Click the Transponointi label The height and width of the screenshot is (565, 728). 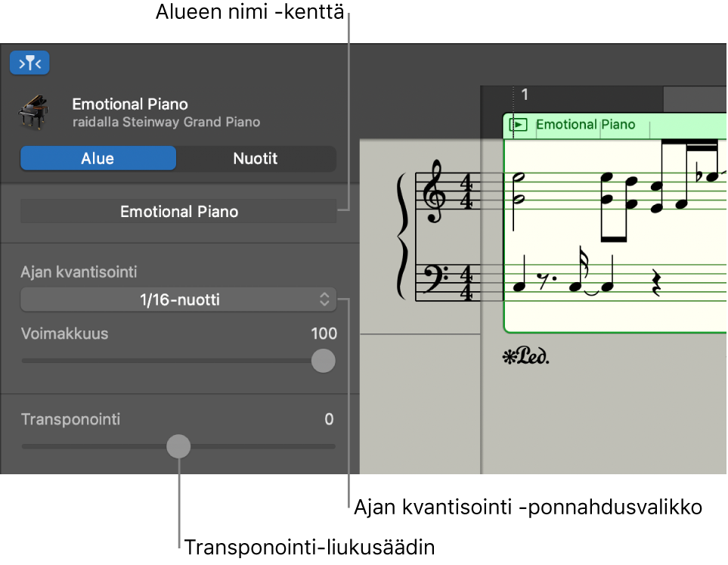pos(70,420)
